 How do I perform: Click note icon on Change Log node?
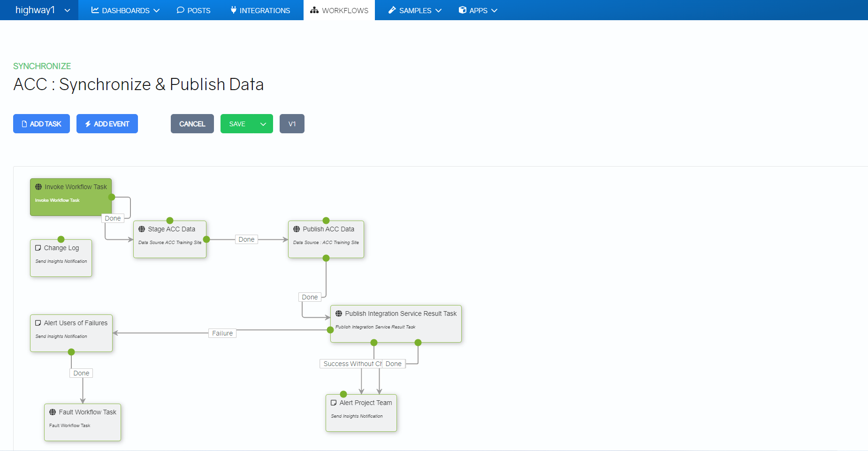point(38,248)
